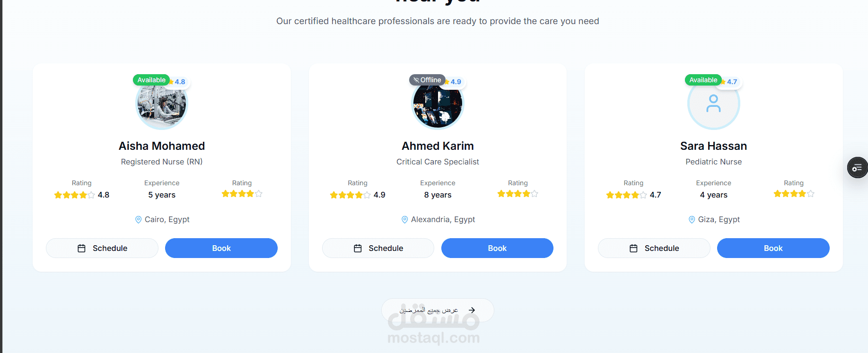Click Ahmed Karim's profile photo

(438, 103)
